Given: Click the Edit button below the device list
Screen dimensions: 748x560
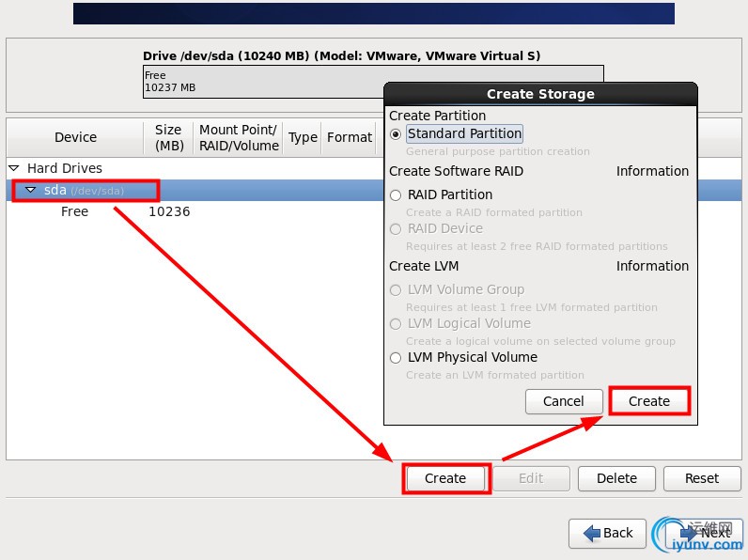Looking at the screenshot, I should pos(531,478).
